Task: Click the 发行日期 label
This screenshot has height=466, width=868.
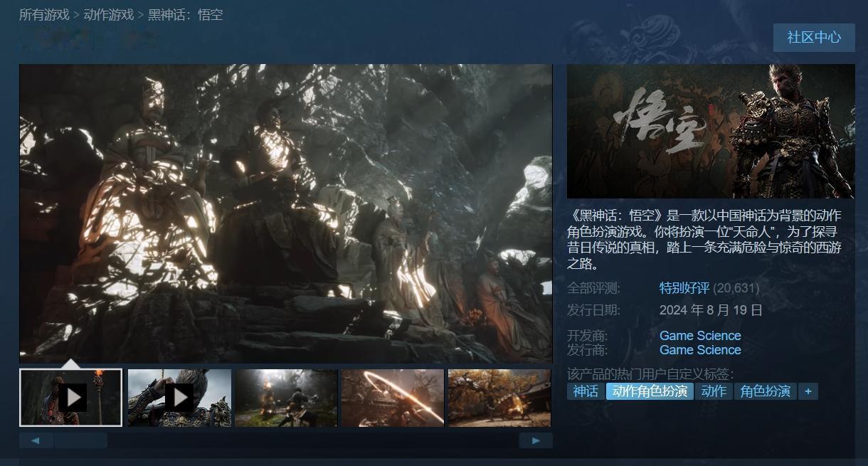Action: (x=593, y=310)
